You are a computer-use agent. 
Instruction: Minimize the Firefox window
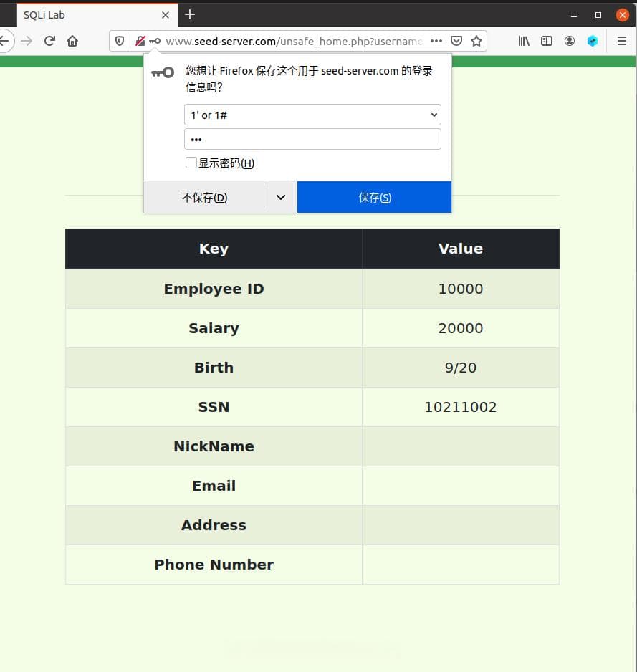[x=573, y=16]
